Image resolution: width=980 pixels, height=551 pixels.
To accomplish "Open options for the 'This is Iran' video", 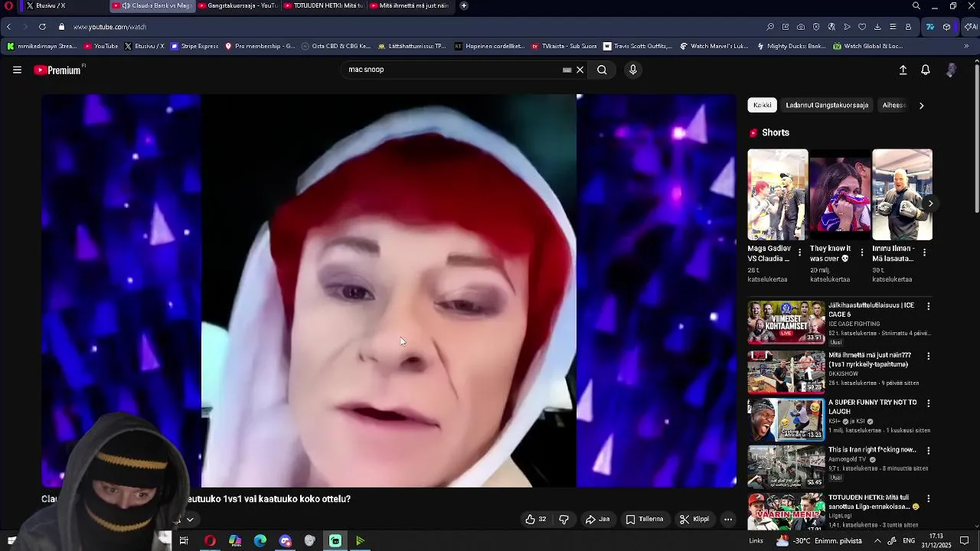I will click(x=929, y=451).
